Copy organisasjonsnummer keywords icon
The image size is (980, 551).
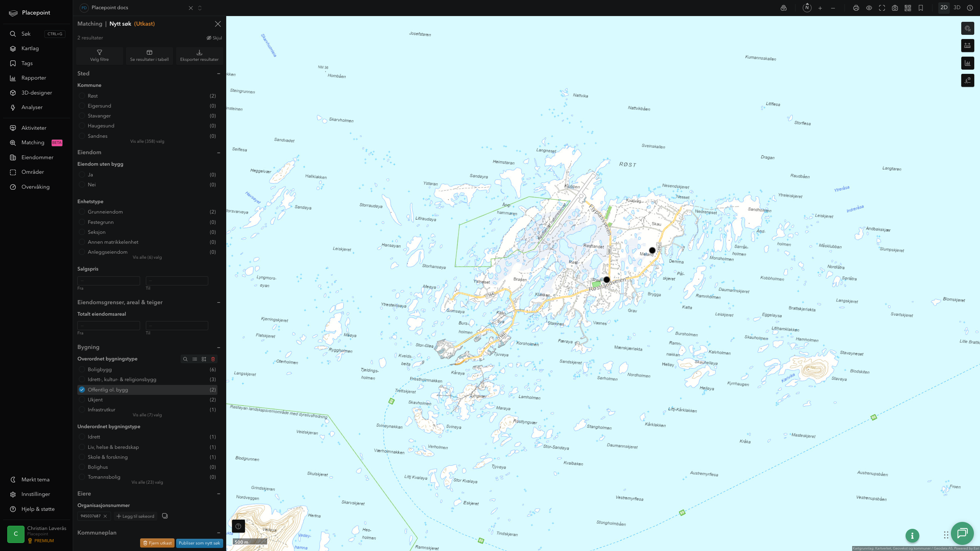pos(165,516)
